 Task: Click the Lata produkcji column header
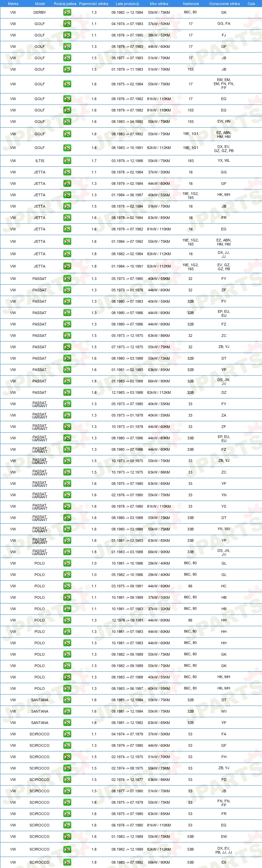click(127, 4)
